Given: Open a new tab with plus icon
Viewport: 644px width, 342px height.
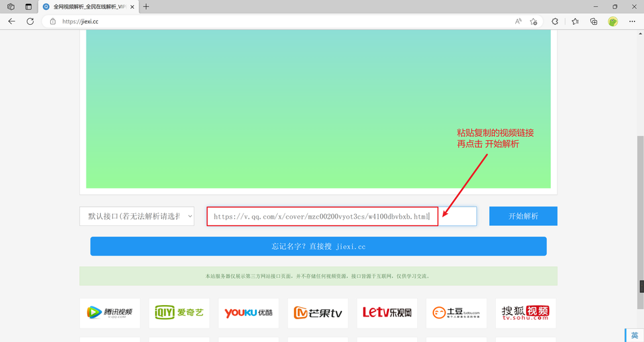Looking at the screenshot, I should (x=146, y=7).
